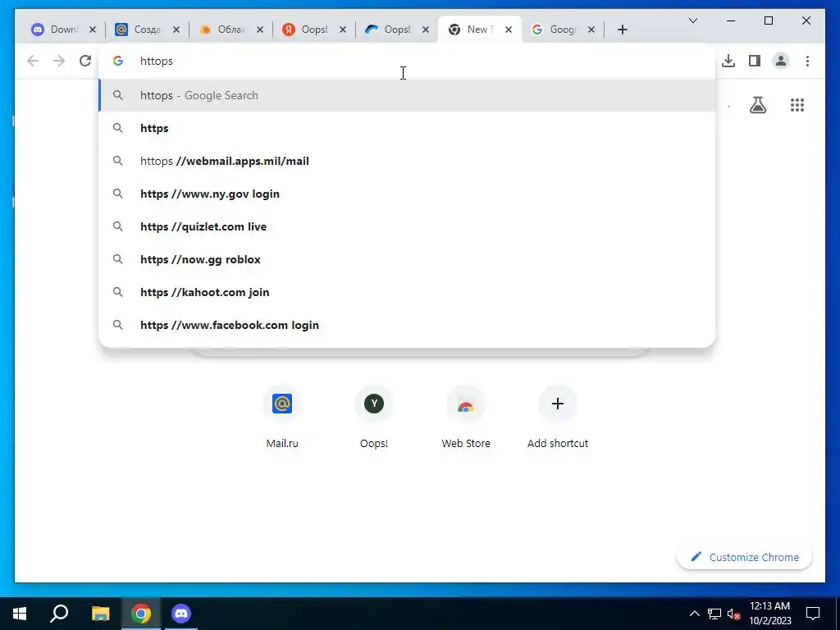Open the Chrome downloads icon
Image resolution: width=840 pixels, height=630 pixels.
(x=728, y=61)
